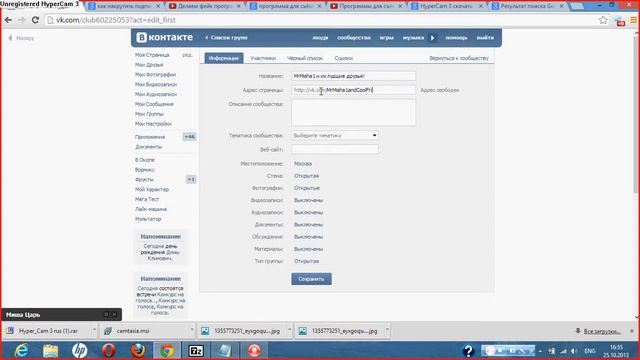Viewport: 640px width, 360px height.
Task: Open the volume icon in system tray
Action: click(x=574, y=351)
